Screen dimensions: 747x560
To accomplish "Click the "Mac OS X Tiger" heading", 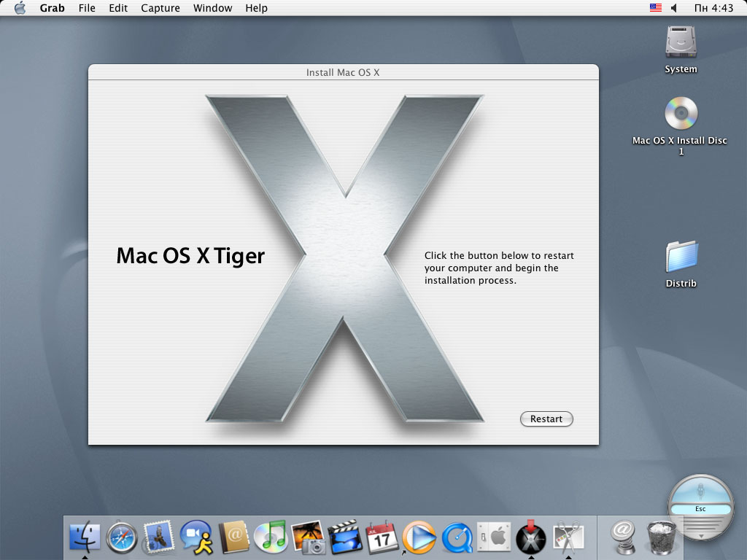I will [190, 256].
